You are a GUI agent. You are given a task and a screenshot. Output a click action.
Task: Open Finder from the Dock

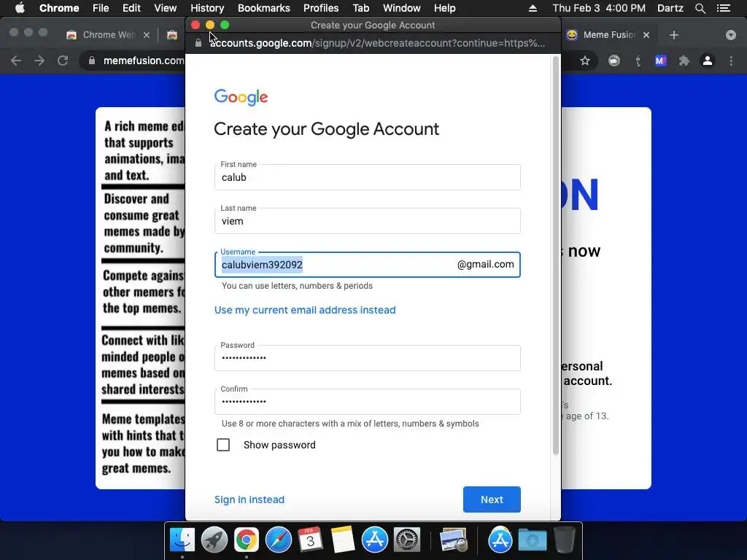[x=182, y=540]
